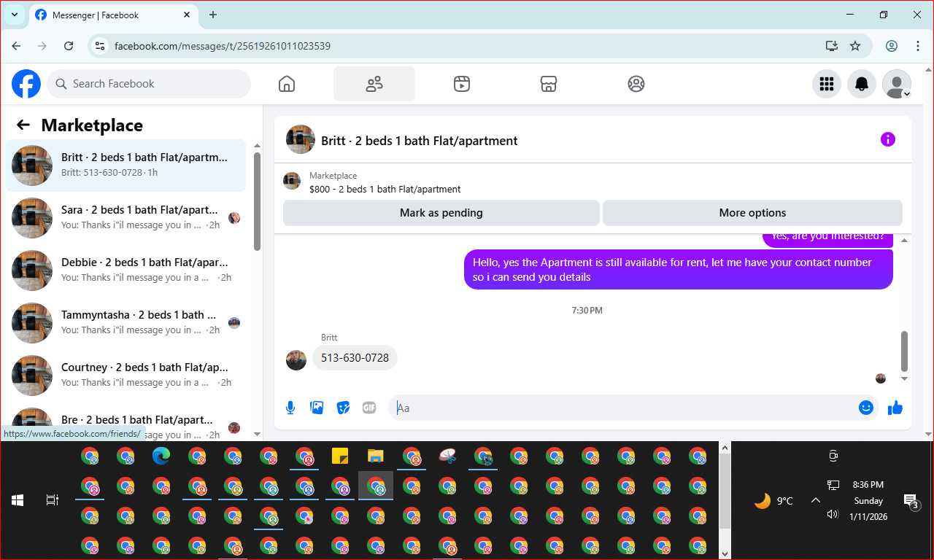This screenshot has height=560, width=934.
Task: Open the emoji picker smiley
Action: [866, 408]
